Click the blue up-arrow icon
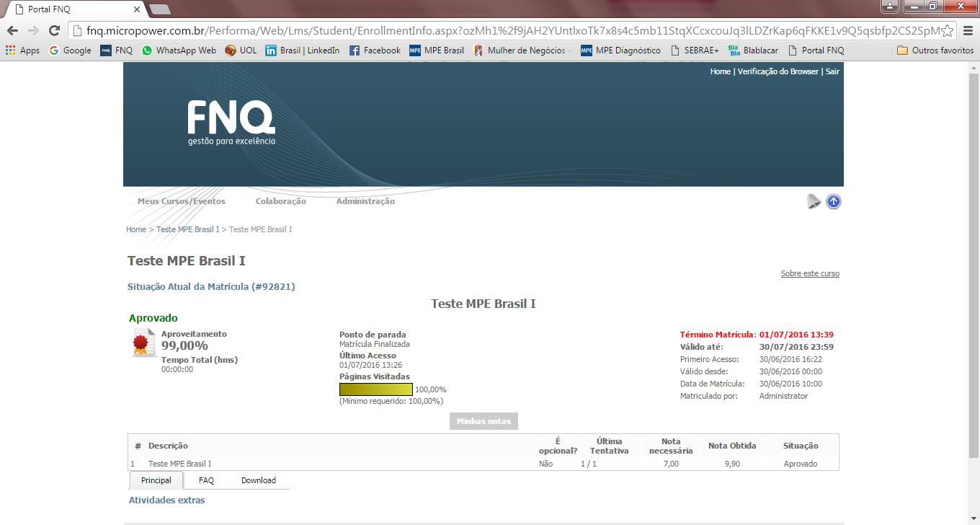The width and height of the screenshot is (980, 525). click(x=834, y=202)
